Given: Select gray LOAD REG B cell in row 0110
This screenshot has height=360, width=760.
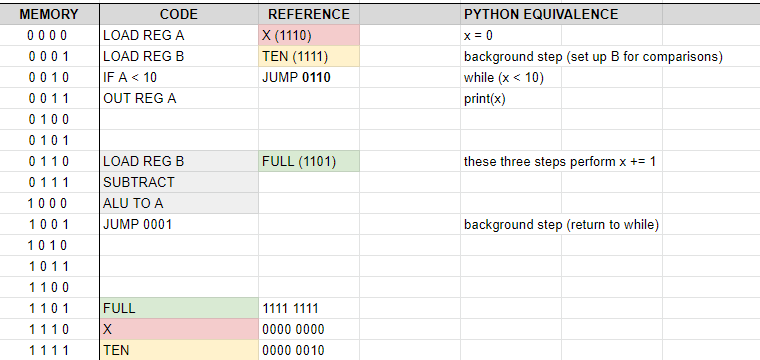Looking at the screenshot, I should point(179,161).
